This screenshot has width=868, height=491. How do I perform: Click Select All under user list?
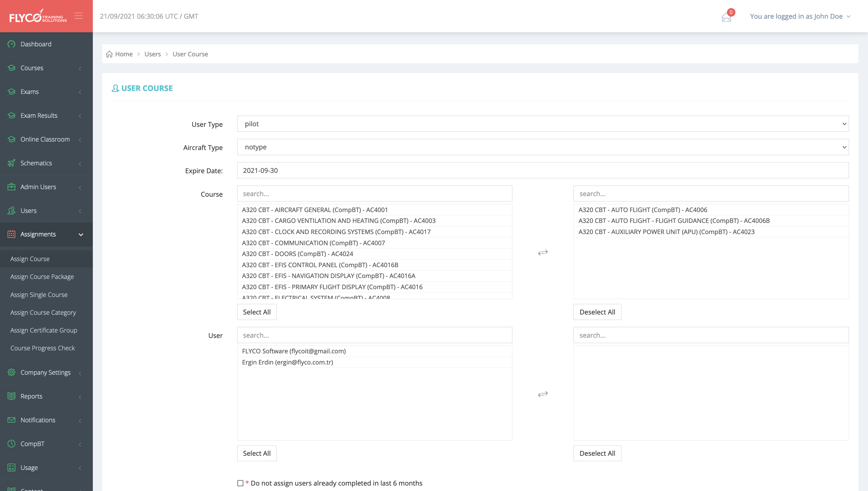(x=257, y=453)
